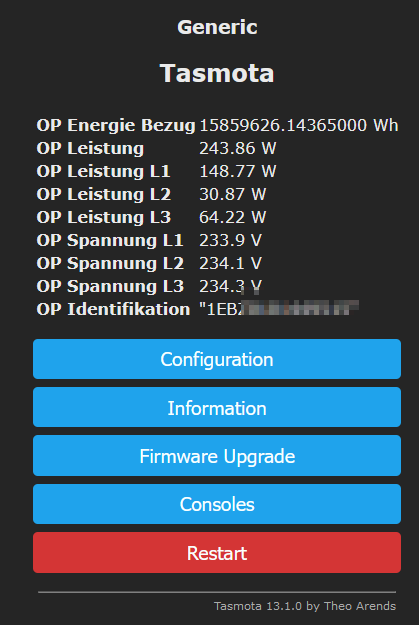Open the Information page

coord(217,407)
